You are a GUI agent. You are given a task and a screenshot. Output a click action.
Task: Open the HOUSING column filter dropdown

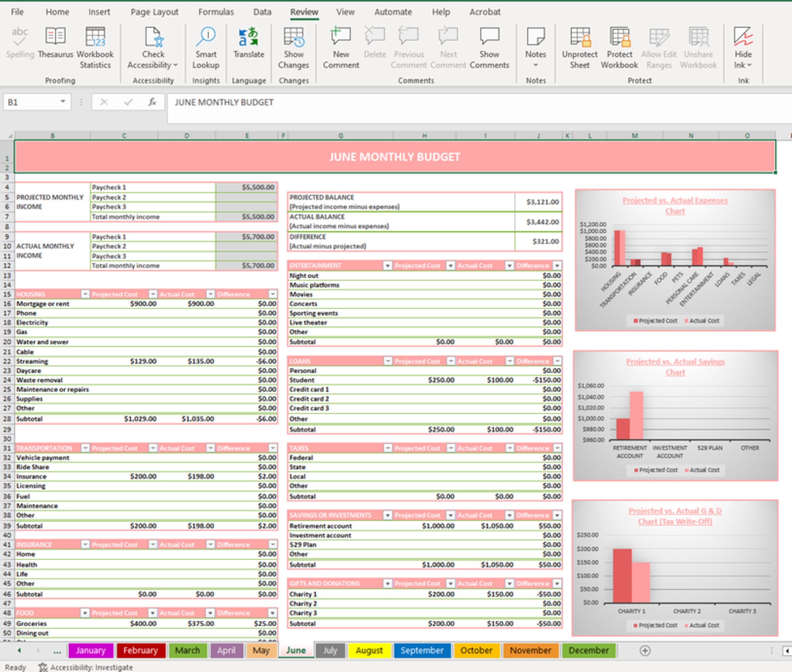[x=84, y=294]
